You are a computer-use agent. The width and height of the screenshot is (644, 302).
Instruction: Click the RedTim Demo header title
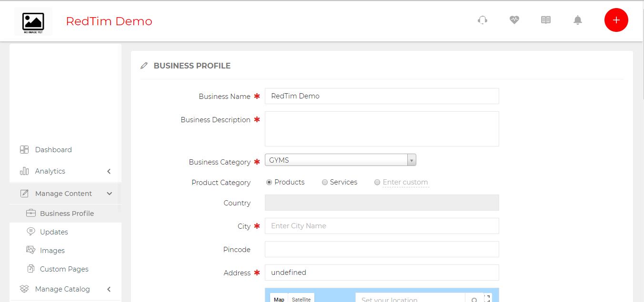[x=109, y=21]
